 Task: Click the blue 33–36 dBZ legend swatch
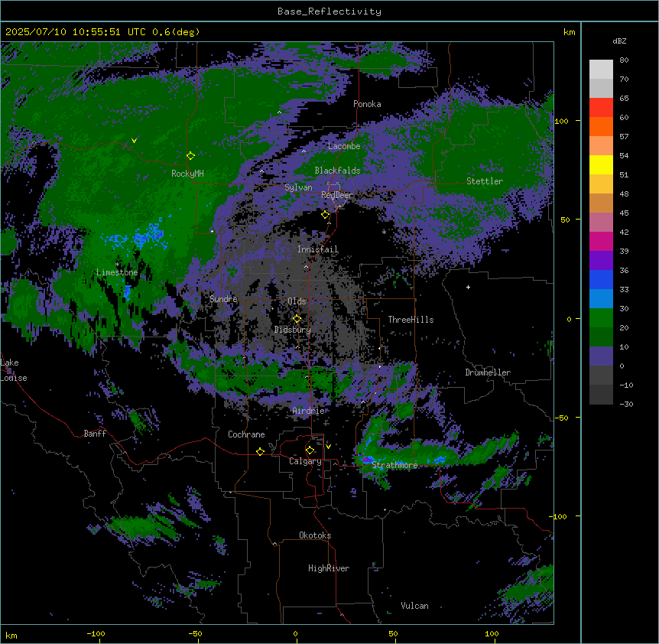[601, 279]
